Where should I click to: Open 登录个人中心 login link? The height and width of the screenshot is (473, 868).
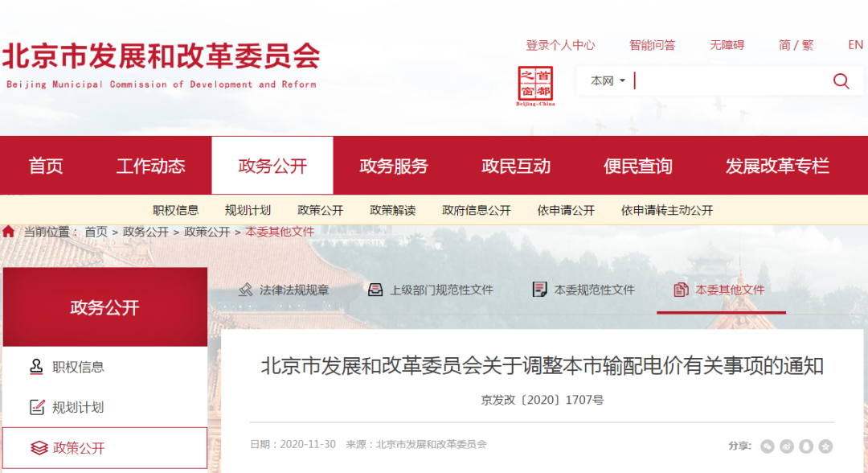560,45
